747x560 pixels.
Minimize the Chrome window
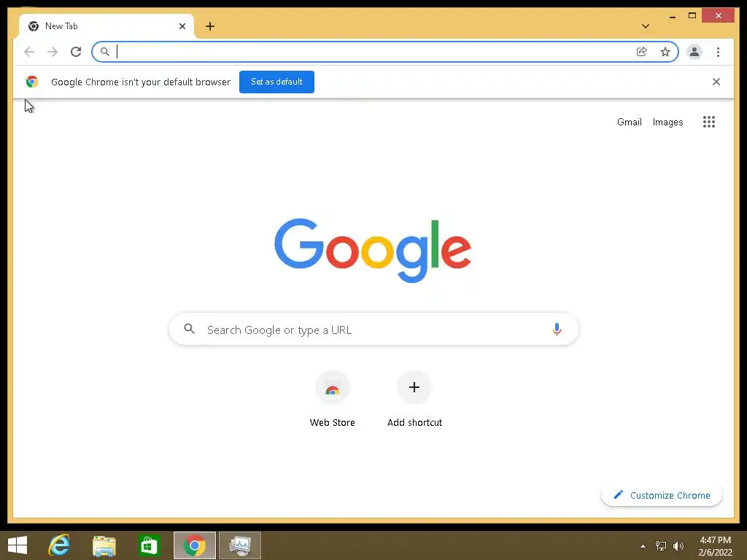pos(672,16)
